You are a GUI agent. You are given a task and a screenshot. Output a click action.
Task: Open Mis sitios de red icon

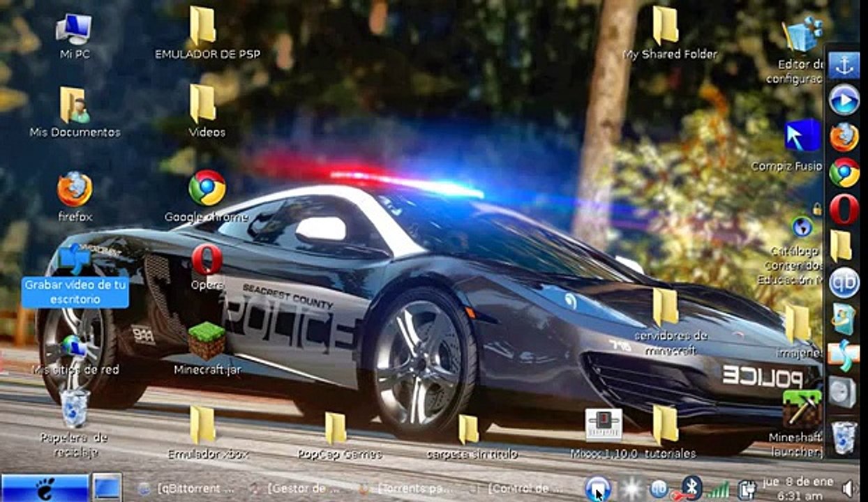[x=75, y=346]
